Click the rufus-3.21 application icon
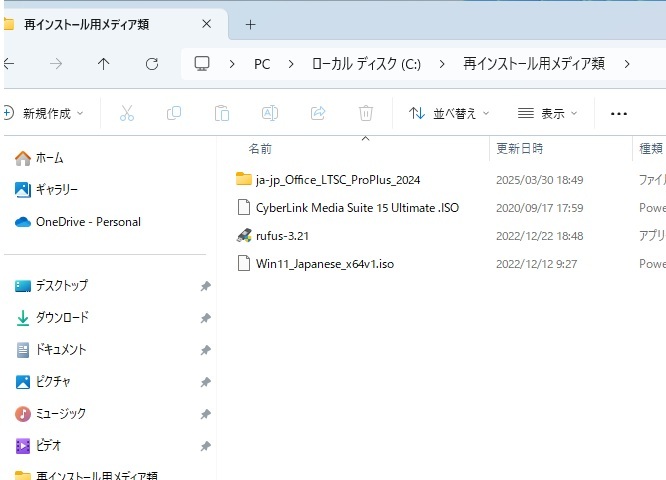The image size is (666, 480). click(244, 235)
